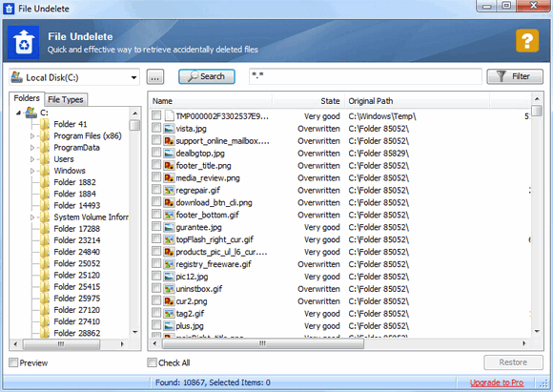Click the gurantee.jpg file icon
553x392 pixels.
pos(170,227)
